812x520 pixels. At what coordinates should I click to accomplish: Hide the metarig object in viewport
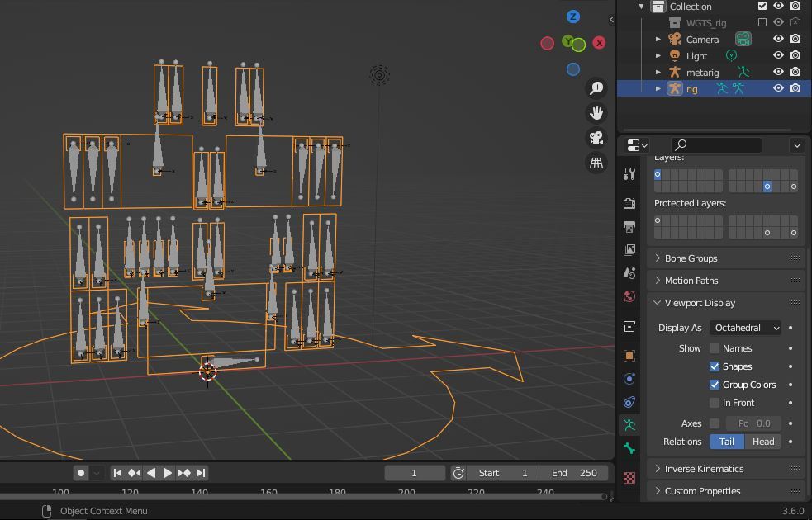point(778,73)
